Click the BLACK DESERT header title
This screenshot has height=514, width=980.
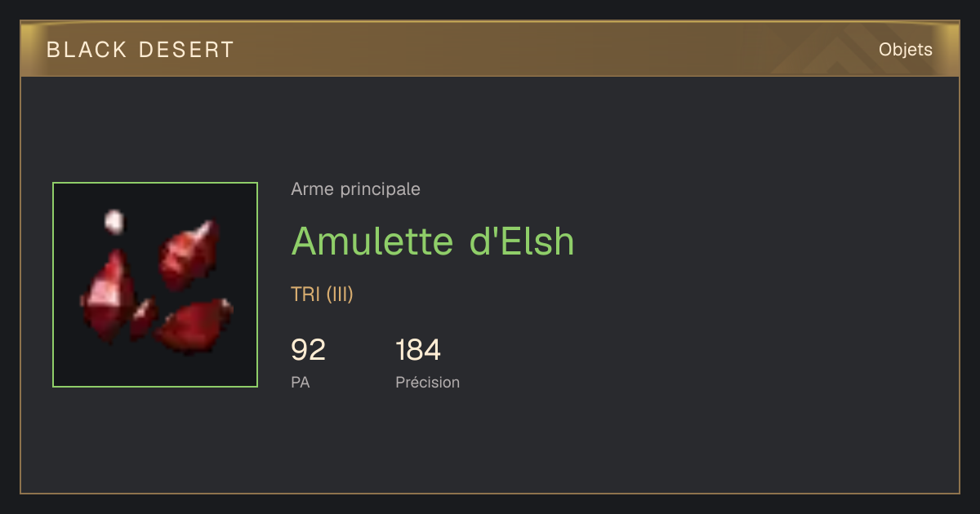(140, 50)
